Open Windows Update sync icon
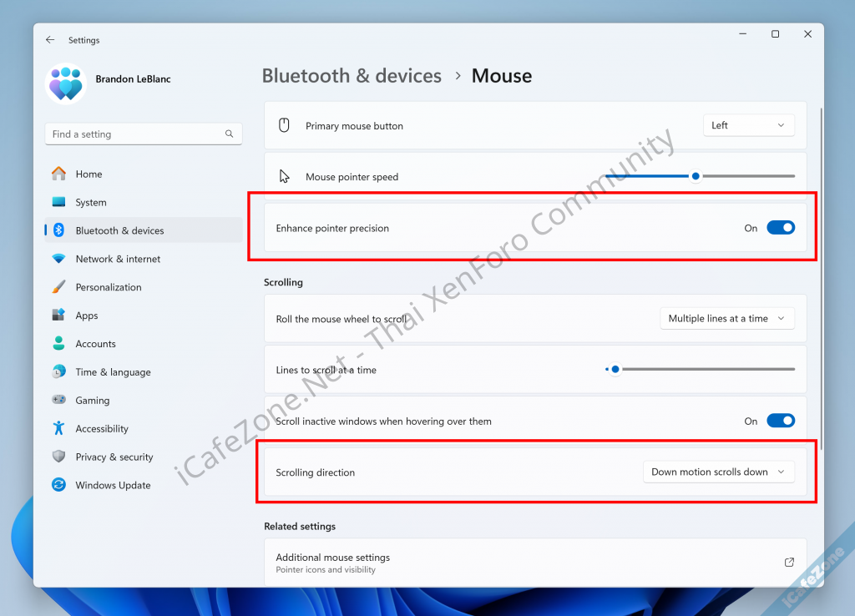The image size is (855, 616). tap(58, 485)
